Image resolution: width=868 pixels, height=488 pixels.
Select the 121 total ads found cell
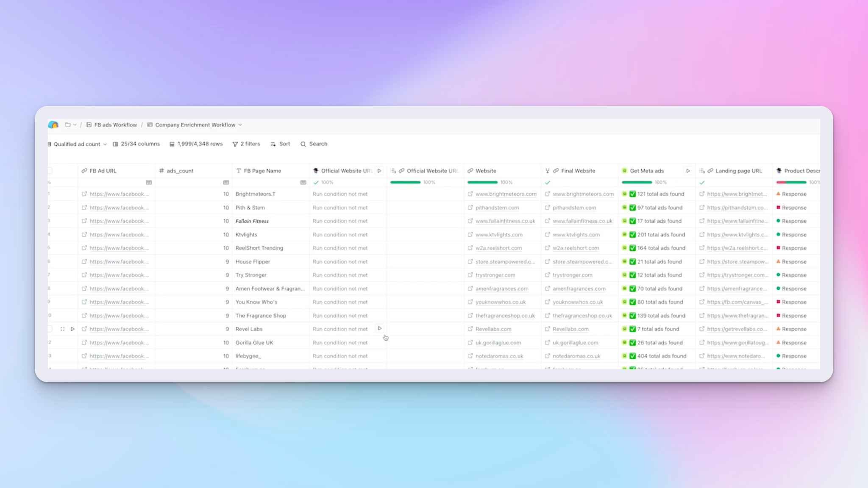pos(657,194)
